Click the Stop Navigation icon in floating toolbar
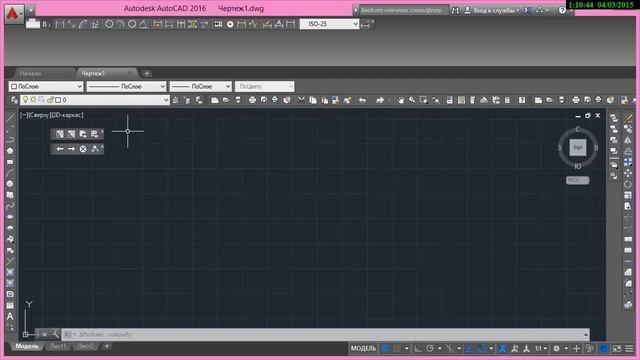The width and height of the screenshot is (640, 360). (83, 149)
